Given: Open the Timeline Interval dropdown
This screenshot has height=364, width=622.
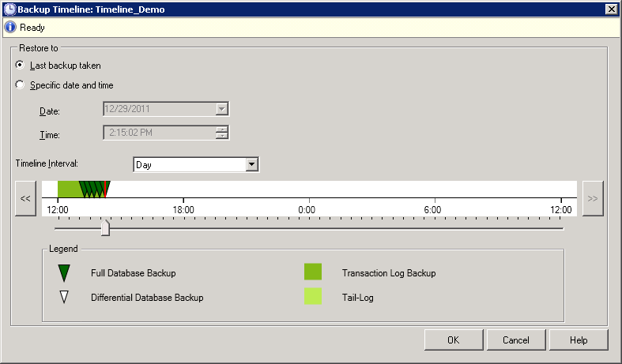Looking at the screenshot, I should point(252,164).
